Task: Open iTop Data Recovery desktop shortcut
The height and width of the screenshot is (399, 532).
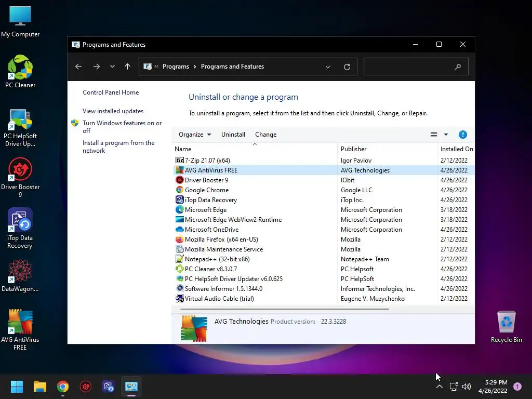Action: (x=20, y=228)
